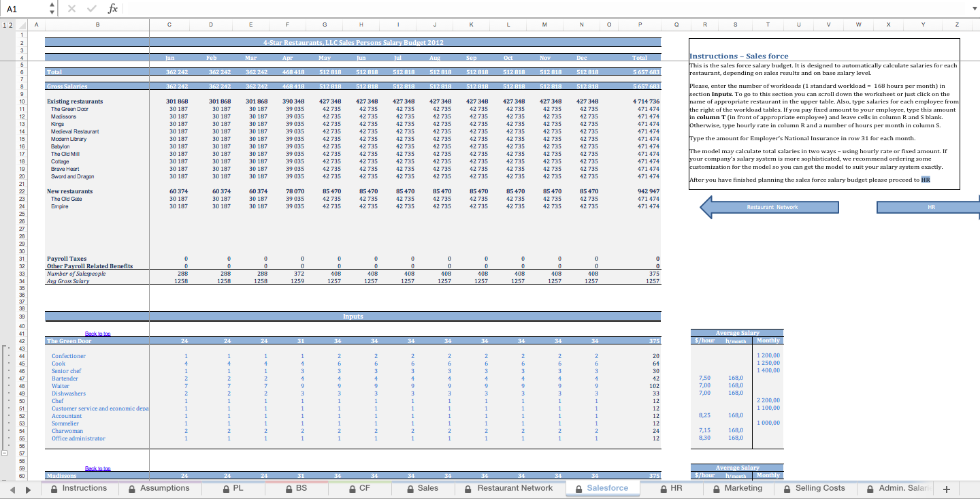Click the Sommelier row label
Image resolution: width=980 pixels, height=499 pixels.
tap(66, 423)
